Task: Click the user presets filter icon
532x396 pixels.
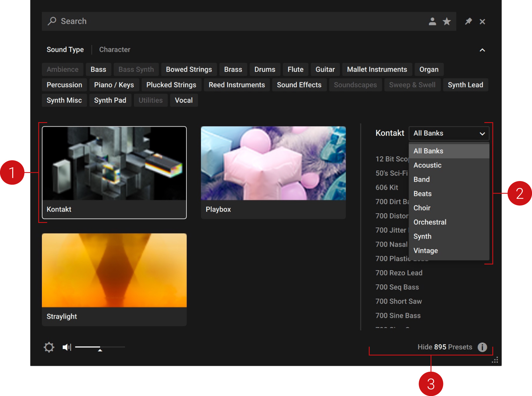Action: (432, 21)
